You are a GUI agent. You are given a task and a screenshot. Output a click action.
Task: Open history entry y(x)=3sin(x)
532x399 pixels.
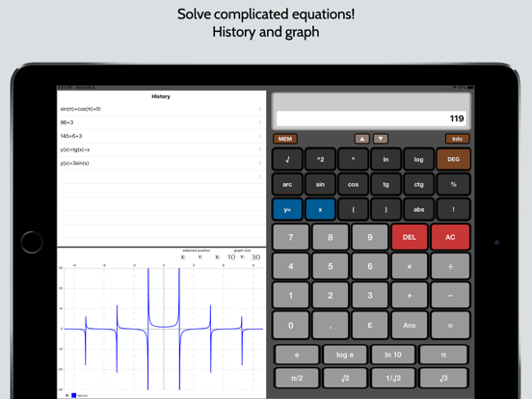161,163
